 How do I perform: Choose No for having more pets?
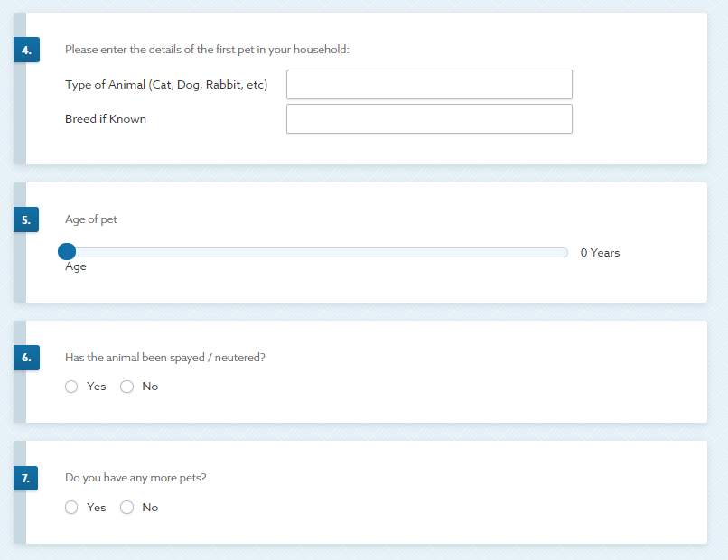(127, 508)
